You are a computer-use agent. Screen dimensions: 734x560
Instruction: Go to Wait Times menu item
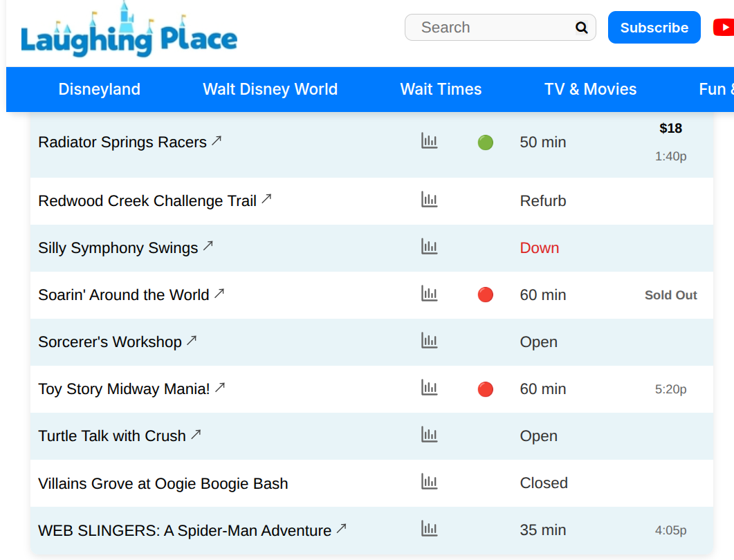click(x=441, y=89)
